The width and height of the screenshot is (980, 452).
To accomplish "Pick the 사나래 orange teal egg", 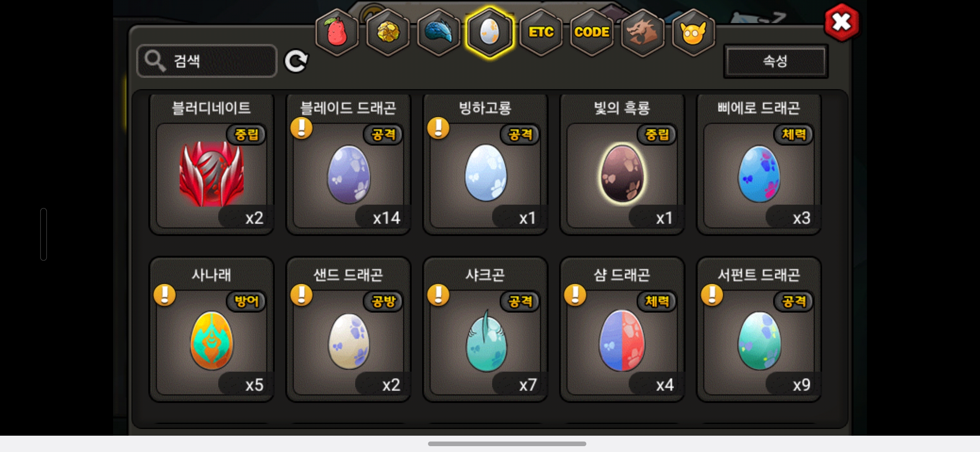I will [211, 340].
